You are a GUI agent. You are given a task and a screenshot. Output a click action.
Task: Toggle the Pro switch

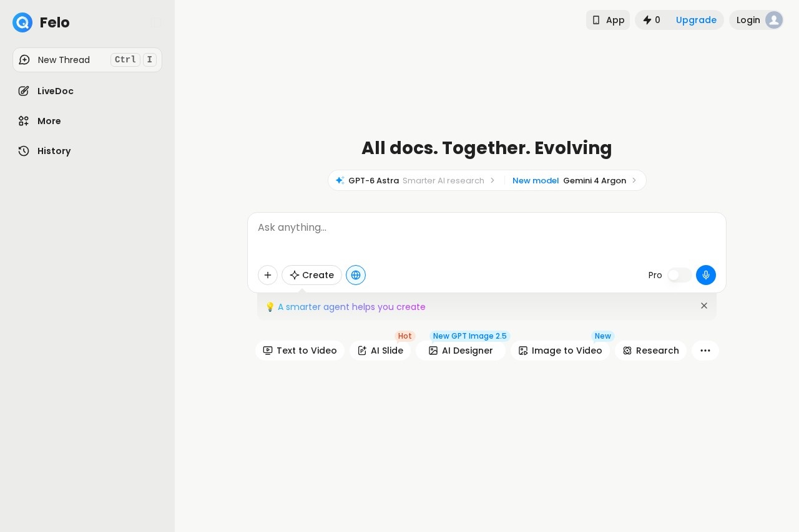pos(679,275)
